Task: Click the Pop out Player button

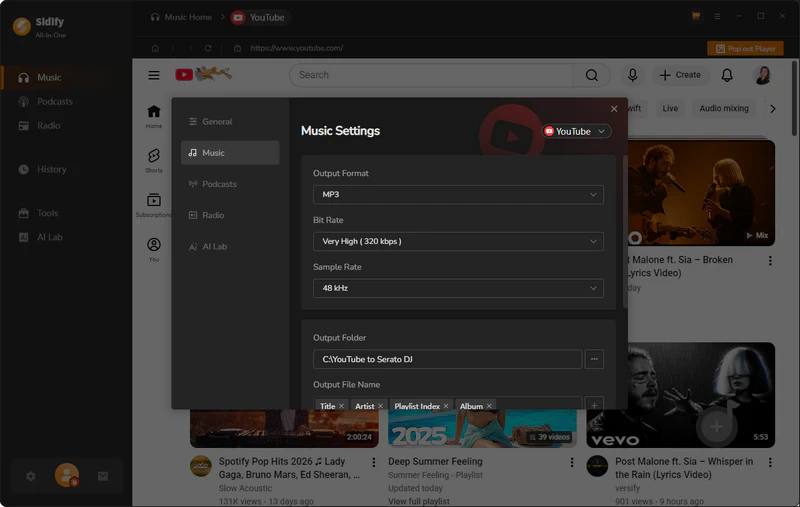Action: click(x=745, y=48)
